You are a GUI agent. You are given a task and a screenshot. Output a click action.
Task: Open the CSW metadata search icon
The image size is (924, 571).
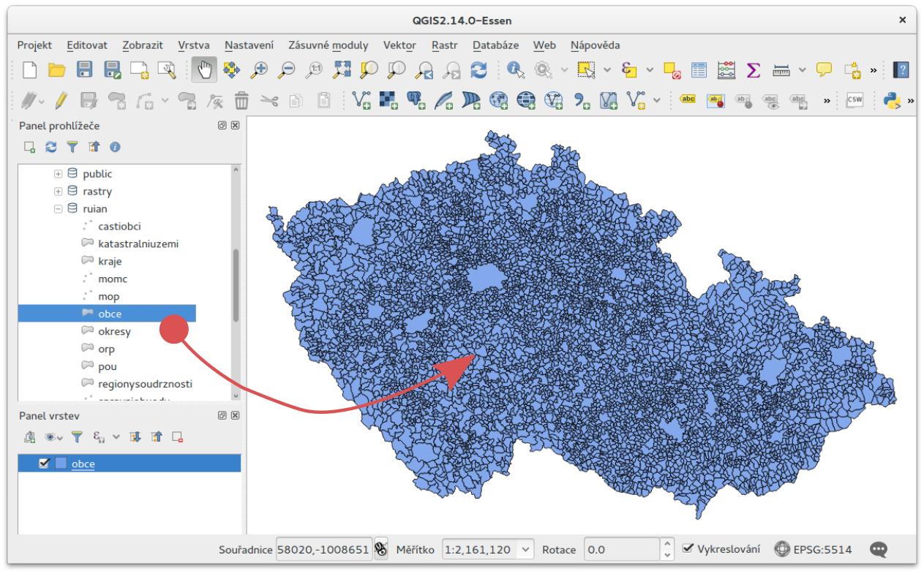tap(854, 100)
